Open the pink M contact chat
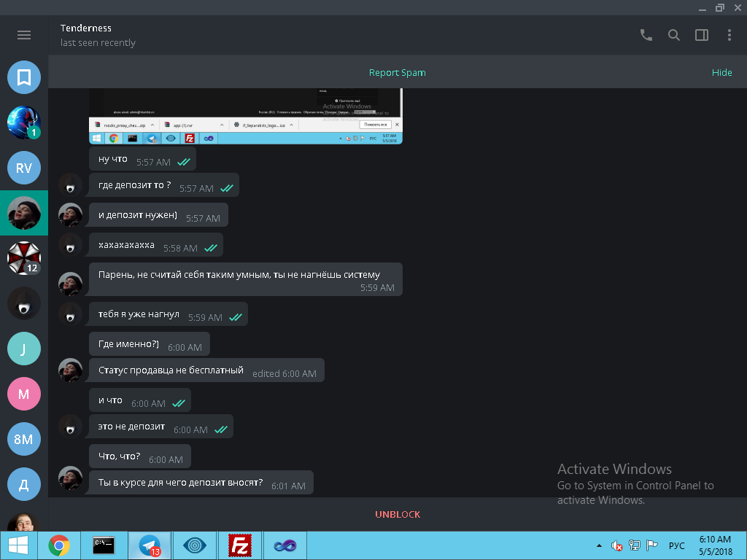747x560 pixels. pos(24,394)
